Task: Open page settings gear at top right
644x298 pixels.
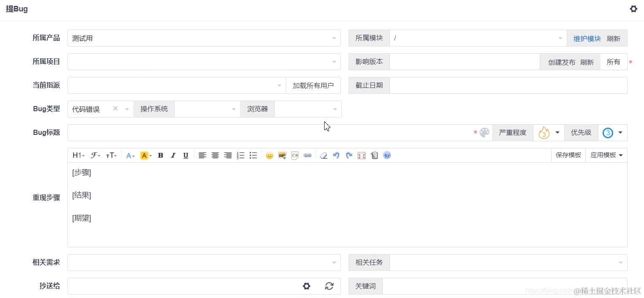Action: point(633,9)
